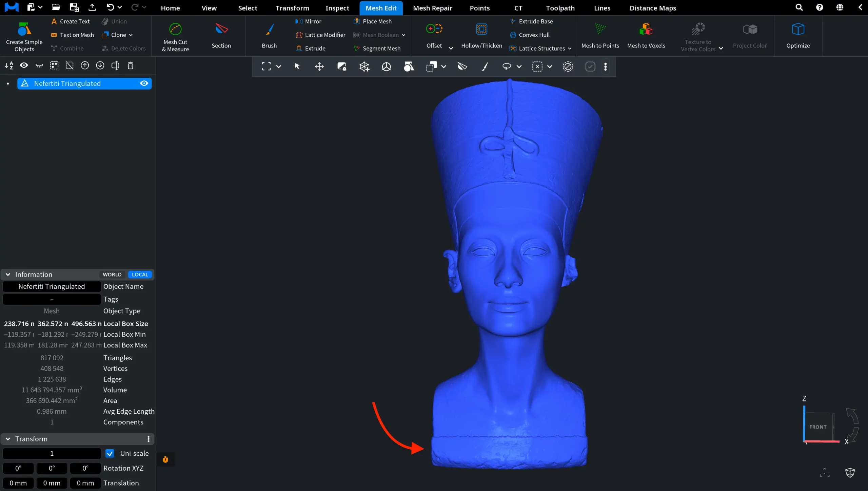Click the Create Text tool
868x491 pixels.
(x=70, y=21)
